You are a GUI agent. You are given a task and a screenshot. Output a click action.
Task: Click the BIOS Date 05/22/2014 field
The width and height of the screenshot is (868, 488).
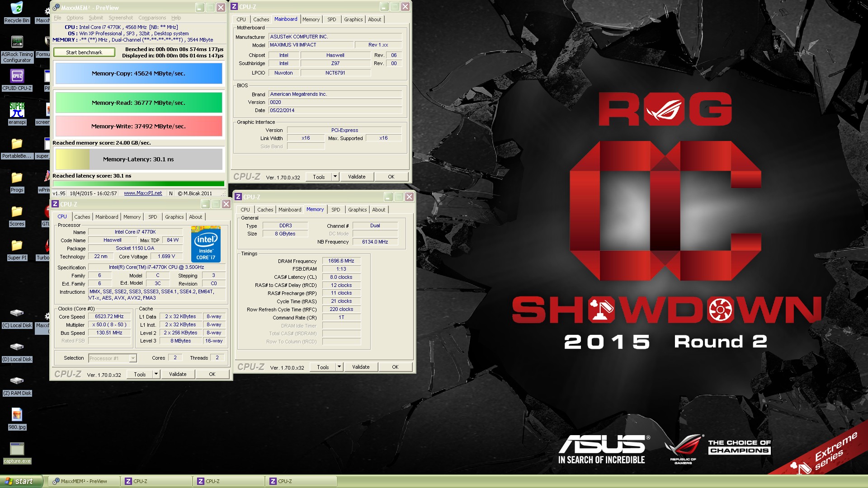335,110
